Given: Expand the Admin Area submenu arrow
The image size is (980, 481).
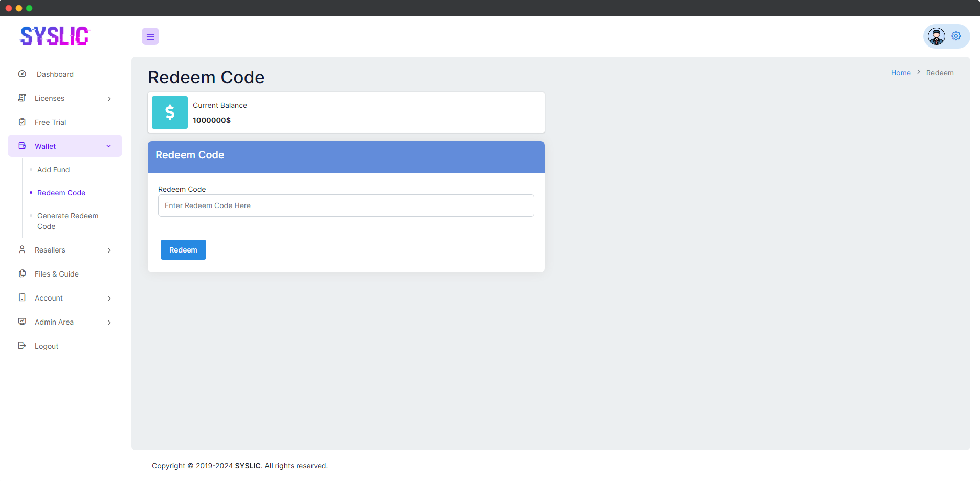Looking at the screenshot, I should pyautogui.click(x=109, y=323).
